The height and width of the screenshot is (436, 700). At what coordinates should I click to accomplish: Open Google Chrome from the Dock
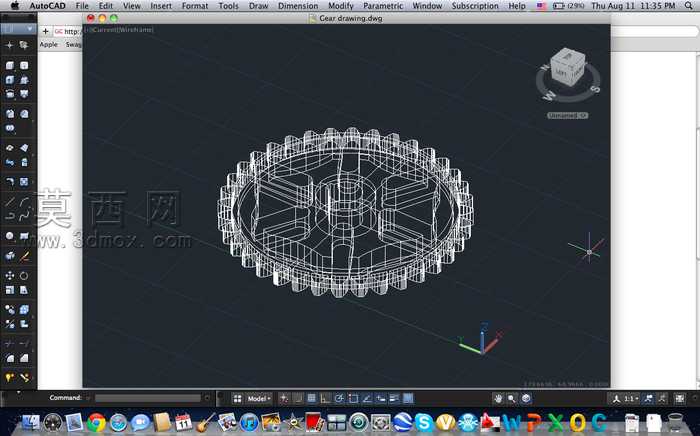(x=96, y=422)
